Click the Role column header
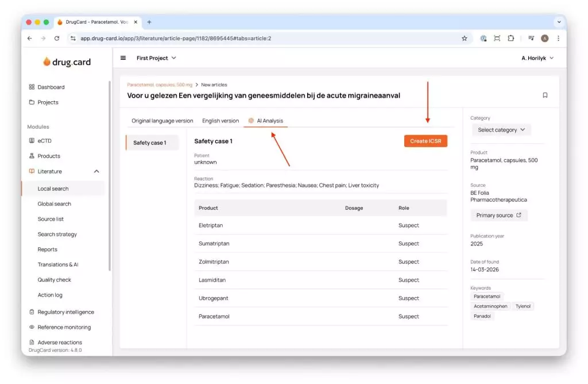 404,208
